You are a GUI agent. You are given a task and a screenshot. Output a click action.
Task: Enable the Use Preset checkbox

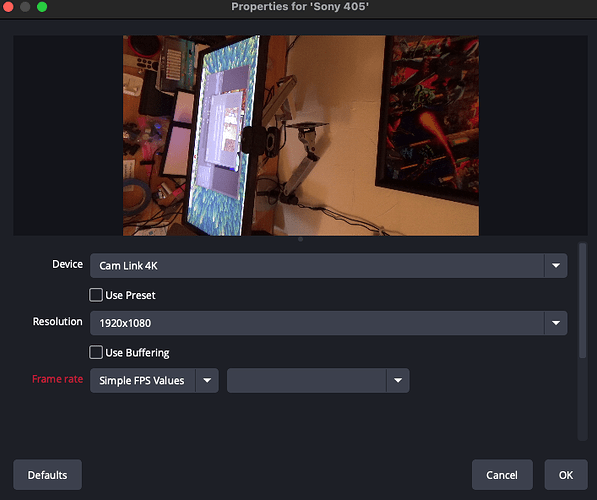(x=96, y=295)
